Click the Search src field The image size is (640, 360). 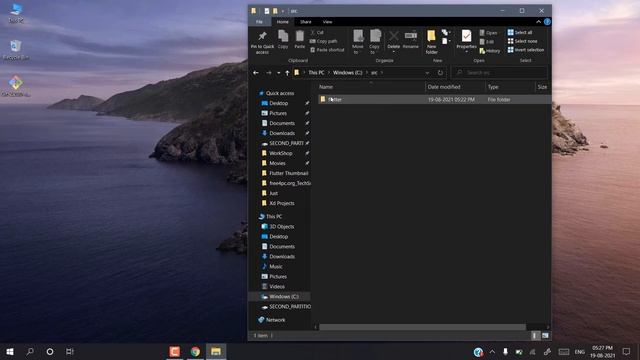coord(500,73)
